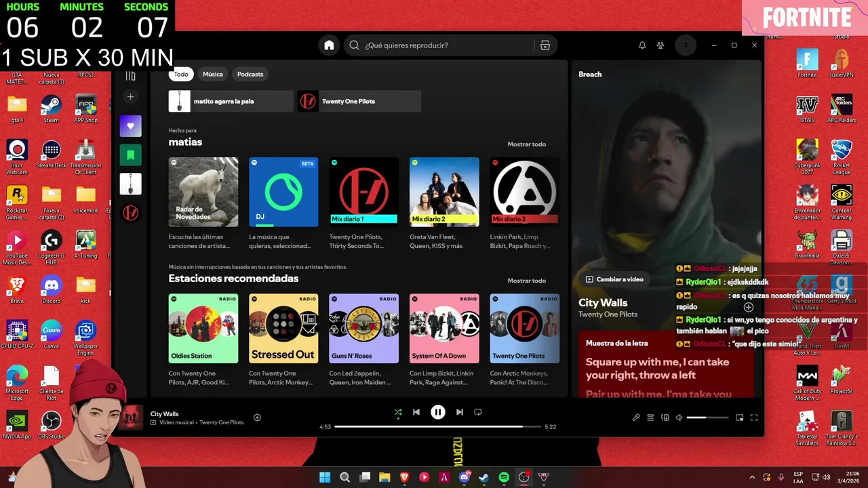The image size is (868, 488).
Task: Add City Walls to Liked Songs
Action: (257, 418)
